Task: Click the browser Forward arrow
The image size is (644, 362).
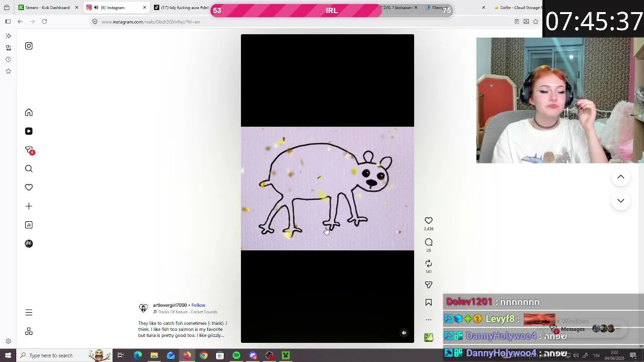Action: [x=32, y=22]
